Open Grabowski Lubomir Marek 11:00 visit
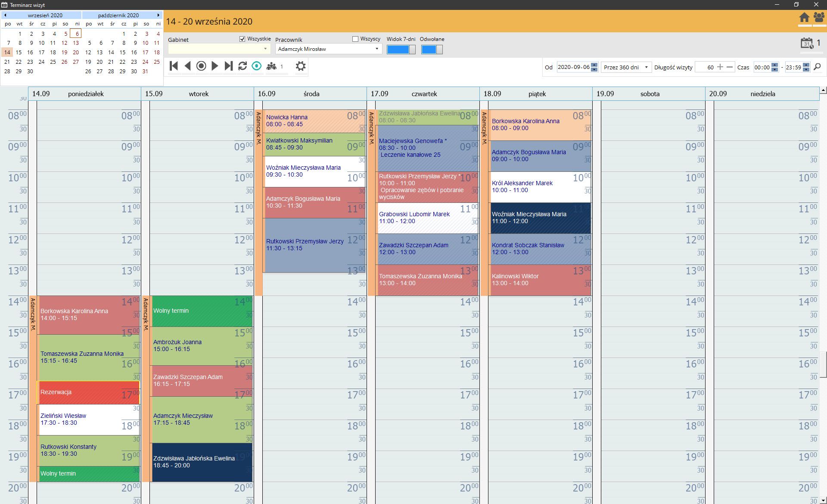This screenshot has height=504, width=827. click(x=427, y=218)
